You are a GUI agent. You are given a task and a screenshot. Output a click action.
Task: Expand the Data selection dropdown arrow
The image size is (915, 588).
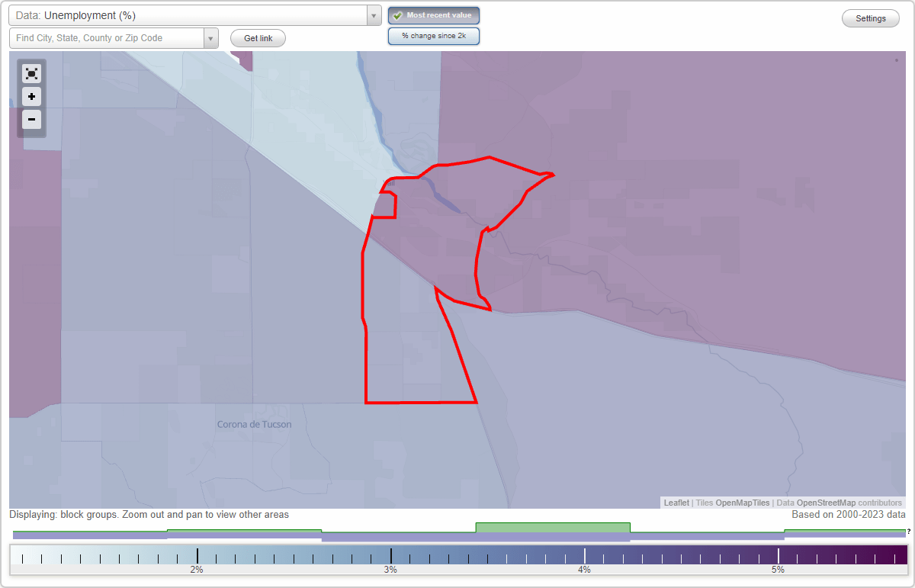click(374, 15)
